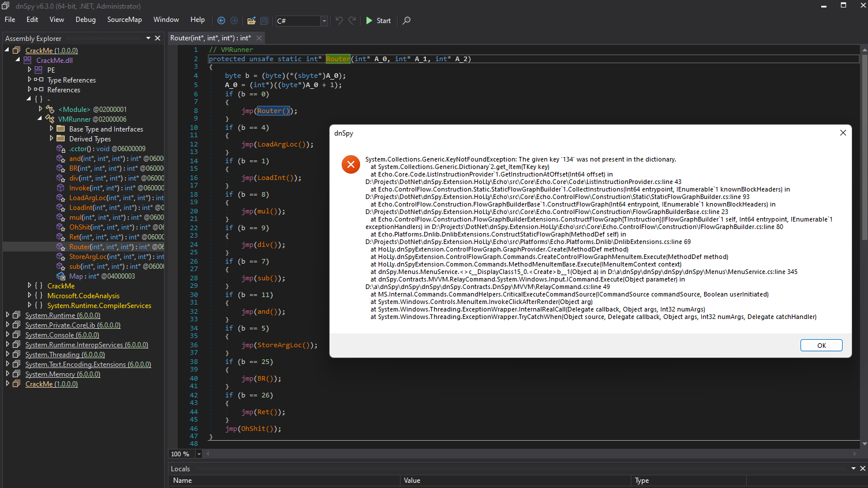Navigate backward using the back arrow icon
Screen dimensions: 868x488
click(x=221, y=20)
